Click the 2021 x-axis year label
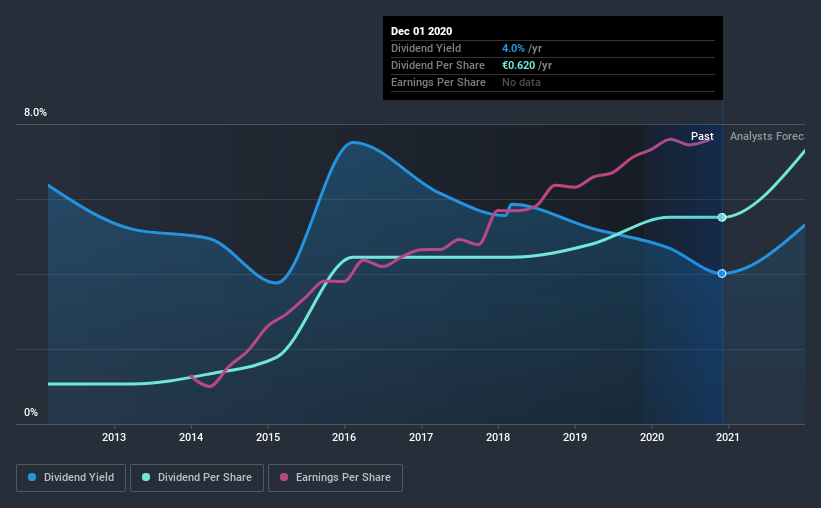821x508 pixels. [x=727, y=437]
